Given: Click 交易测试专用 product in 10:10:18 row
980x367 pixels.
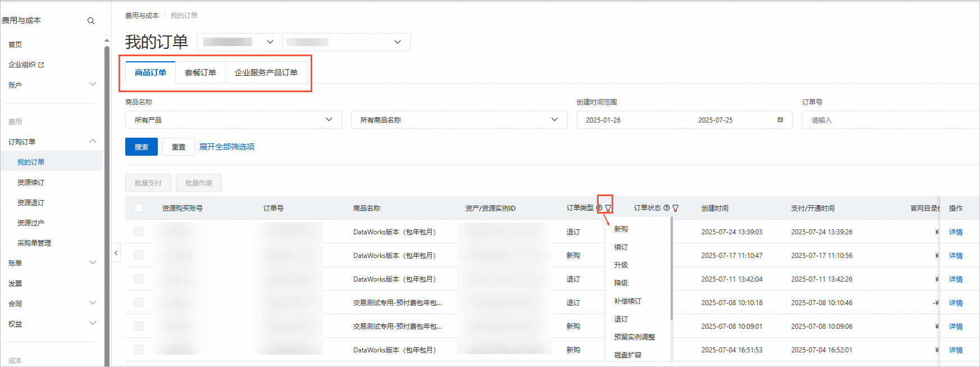Looking at the screenshot, I should coord(398,303).
